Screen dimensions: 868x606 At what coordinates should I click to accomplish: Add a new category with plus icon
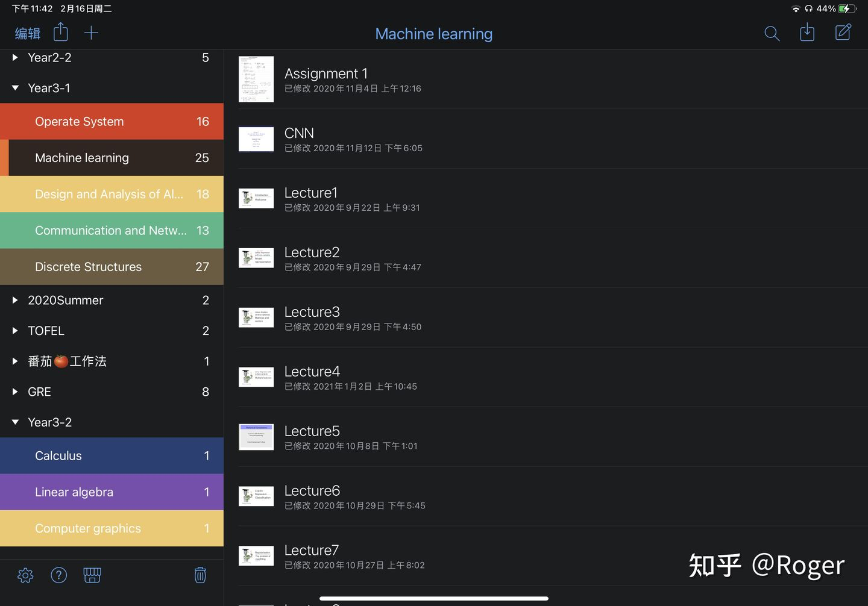[91, 33]
